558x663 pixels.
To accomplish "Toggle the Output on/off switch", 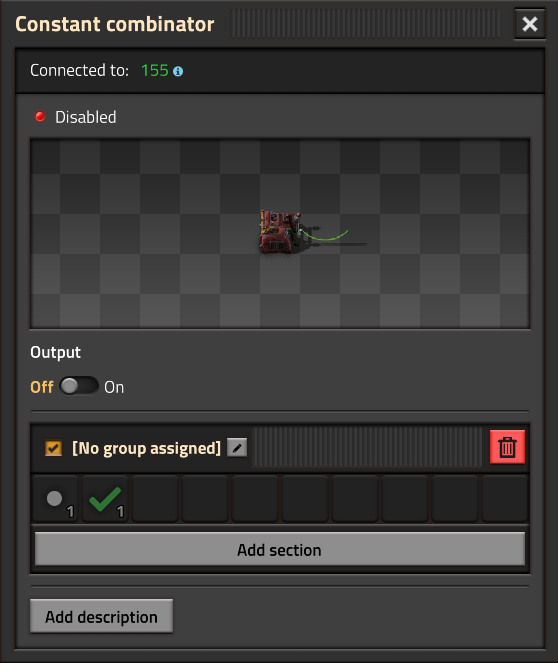I will (79, 386).
